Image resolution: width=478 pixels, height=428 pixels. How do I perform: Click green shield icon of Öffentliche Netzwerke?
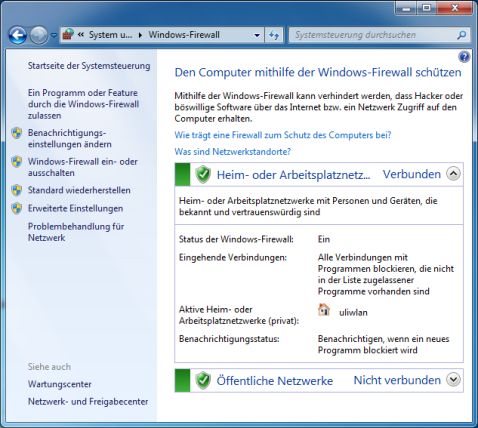pos(203,380)
